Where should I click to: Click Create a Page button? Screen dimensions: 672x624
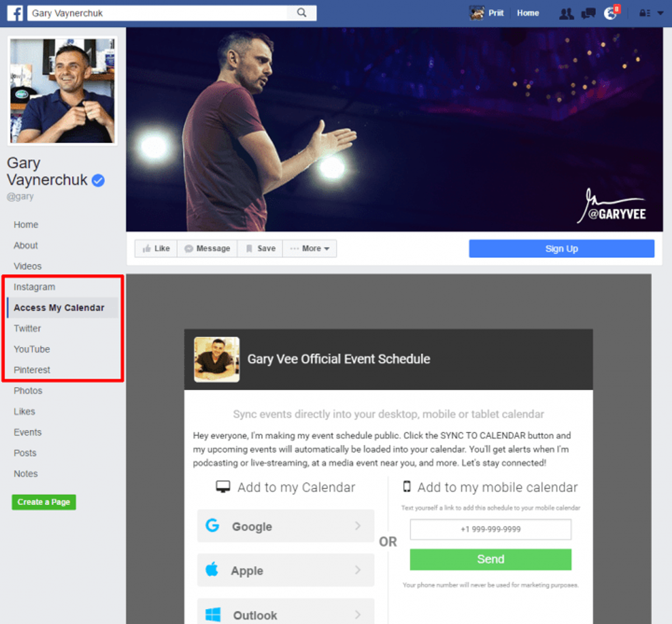click(x=44, y=502)
